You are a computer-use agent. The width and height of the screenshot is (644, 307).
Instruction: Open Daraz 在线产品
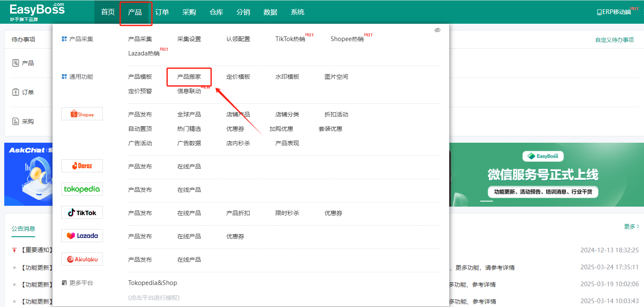point(189,166)
